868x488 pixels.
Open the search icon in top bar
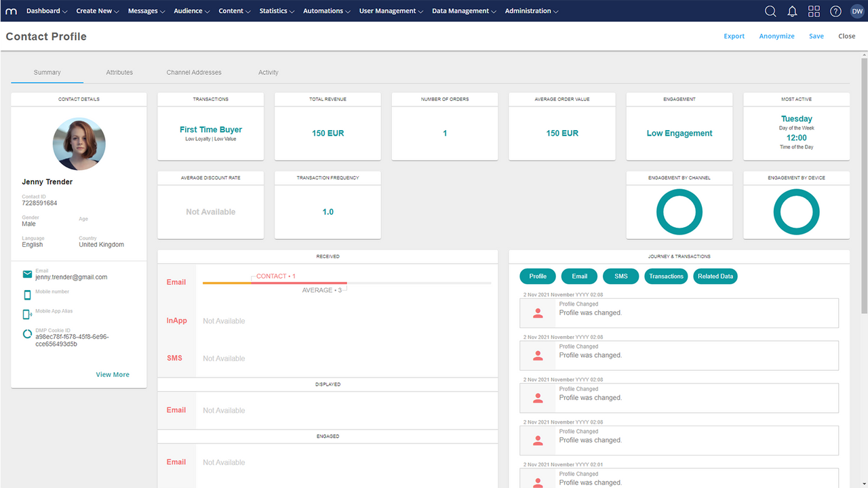coord(770,11)
